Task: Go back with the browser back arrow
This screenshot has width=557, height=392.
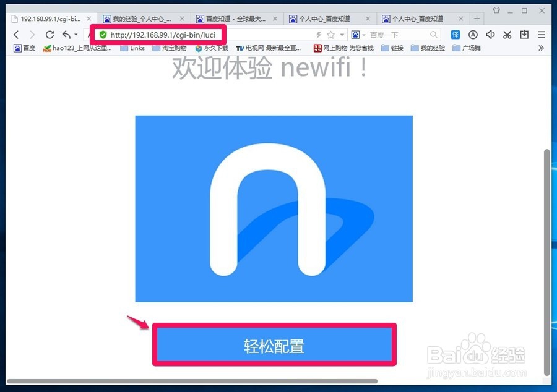Action: [x=16, y=35]
